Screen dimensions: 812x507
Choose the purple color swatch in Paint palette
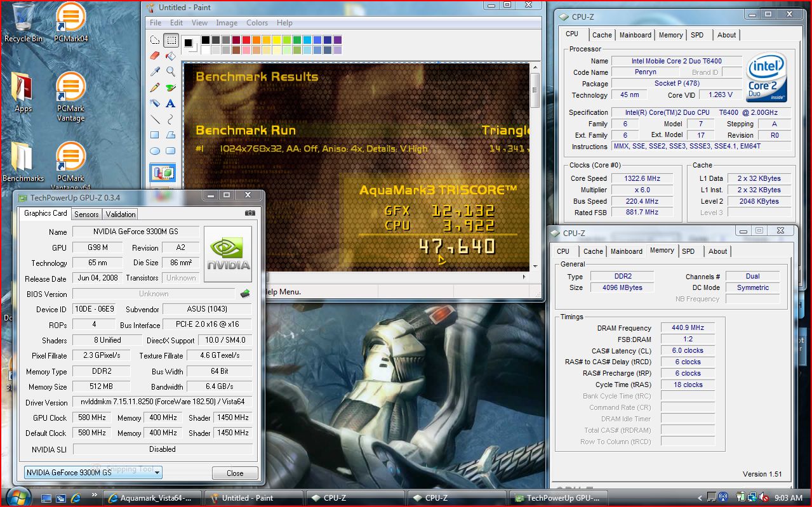pos(337,40)
